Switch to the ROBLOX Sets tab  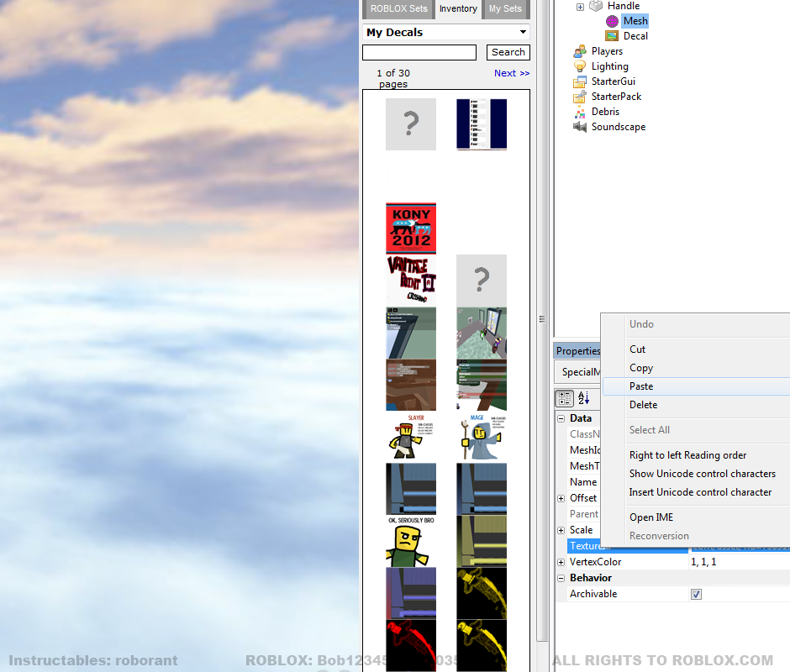click(398, 8)
